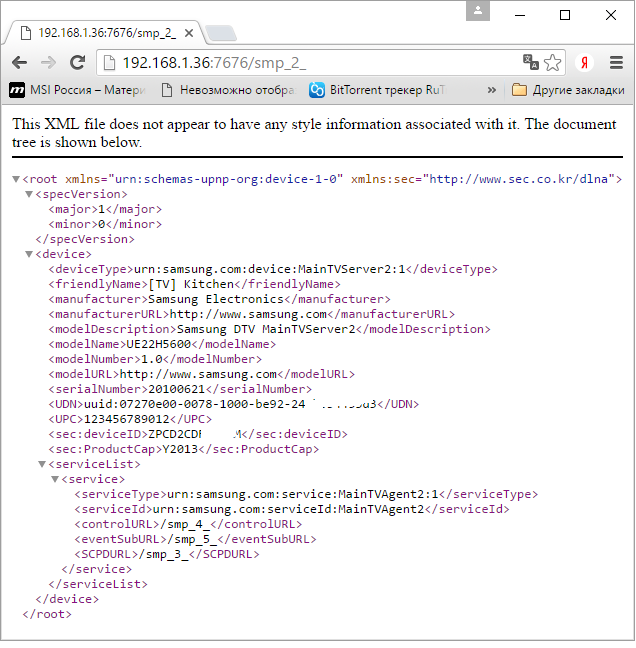
Task: Open the Chrome hamburger menu
Action: click(616, 63)
